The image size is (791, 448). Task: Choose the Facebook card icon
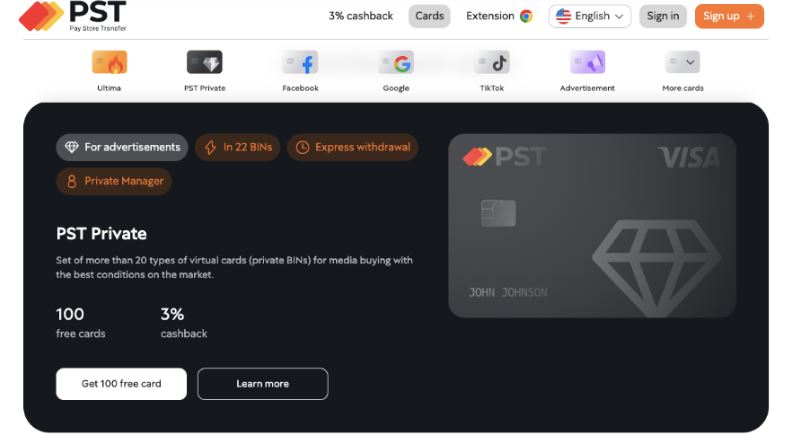(x=300, y=63)
